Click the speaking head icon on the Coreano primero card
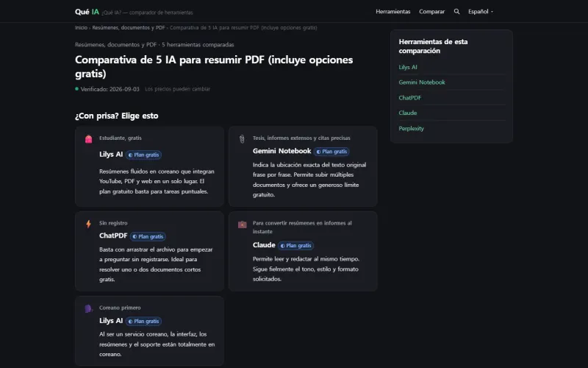Screen dimensions: 588x368 coord(88,308)
